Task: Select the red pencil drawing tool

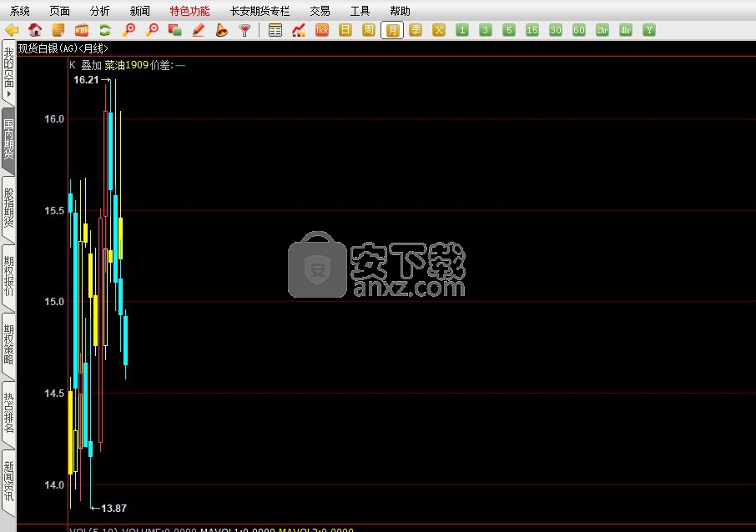Action: 199,31
